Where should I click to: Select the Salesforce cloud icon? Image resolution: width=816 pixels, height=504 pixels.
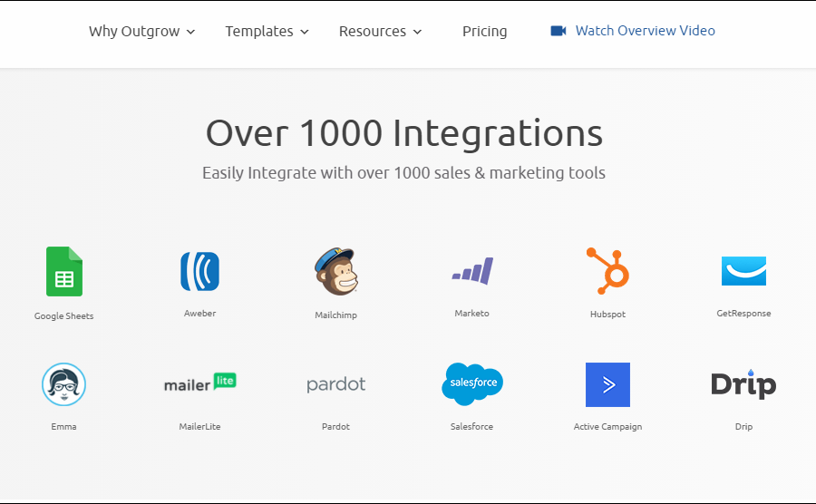471,384
